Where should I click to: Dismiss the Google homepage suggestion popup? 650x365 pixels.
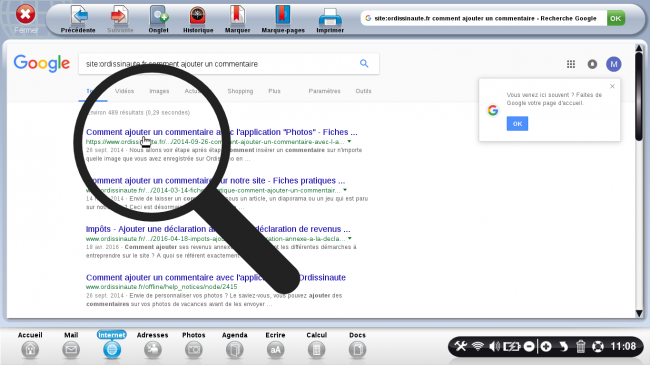pos(612,86)
